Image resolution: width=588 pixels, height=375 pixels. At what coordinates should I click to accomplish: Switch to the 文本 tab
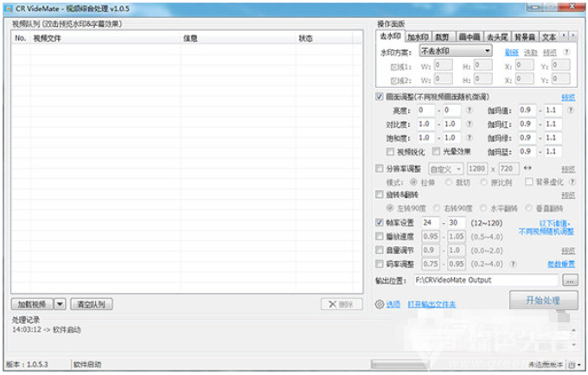click(x=549, y=37)
